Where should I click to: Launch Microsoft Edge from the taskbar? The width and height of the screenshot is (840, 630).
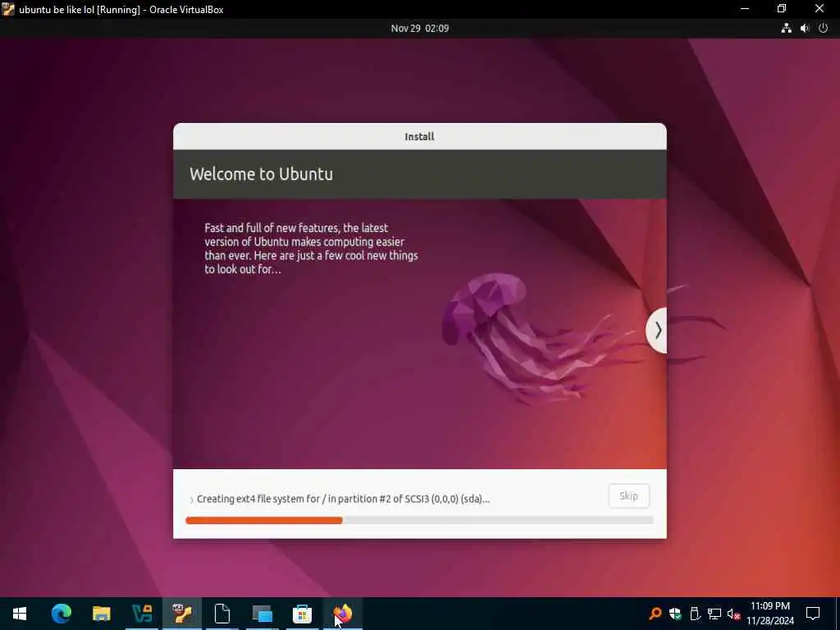pyautogui.click(x=61, y=614)
